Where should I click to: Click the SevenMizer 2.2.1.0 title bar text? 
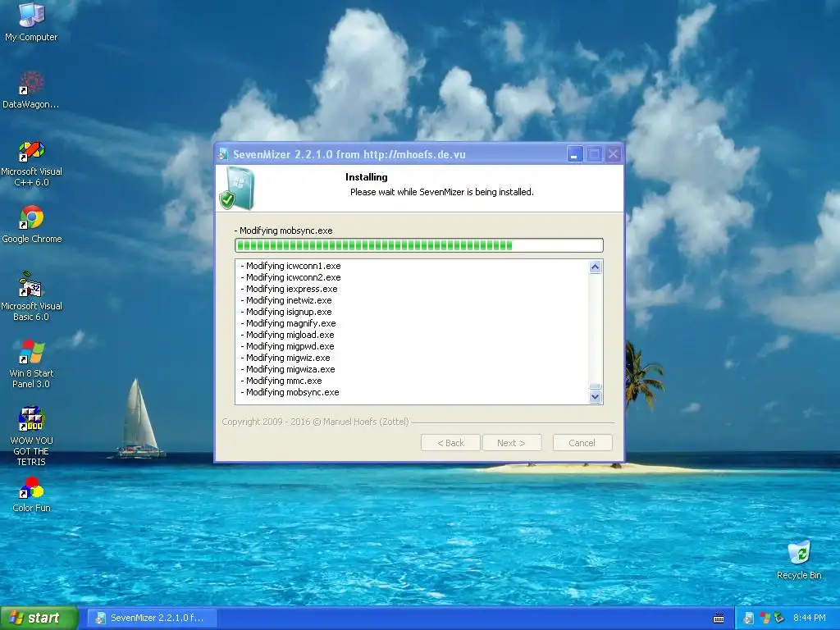349,154
